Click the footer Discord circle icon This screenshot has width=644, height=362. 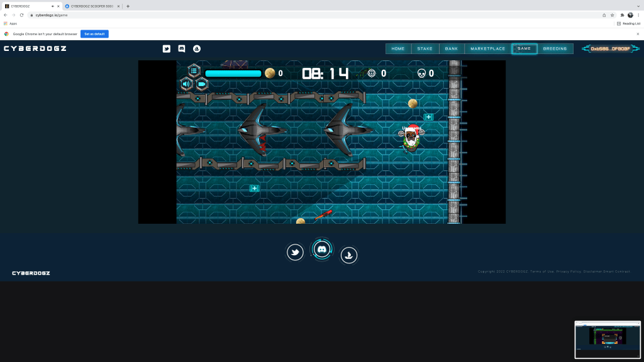coord(322,250)
